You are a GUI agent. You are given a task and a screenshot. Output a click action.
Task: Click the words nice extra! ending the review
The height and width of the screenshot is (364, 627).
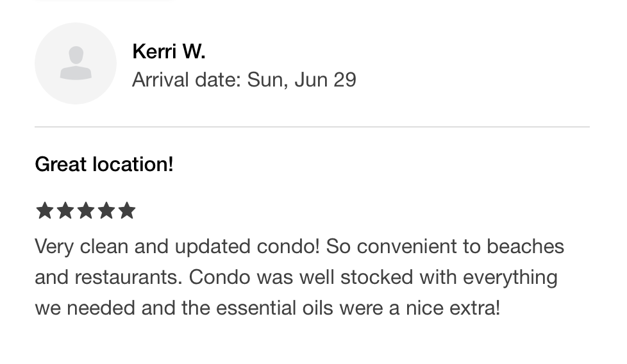[453, 308]
